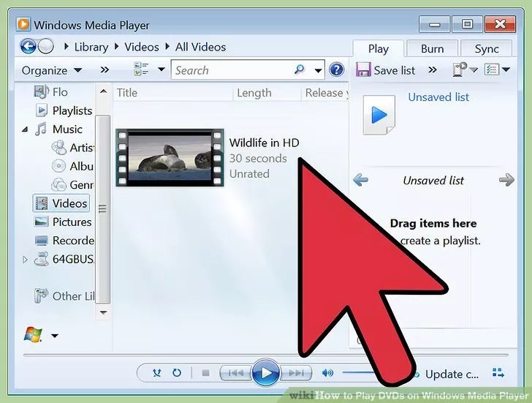Open the search options dropdown arrow
The width and height of the screenshot is (532, 403).
point(318,71)
